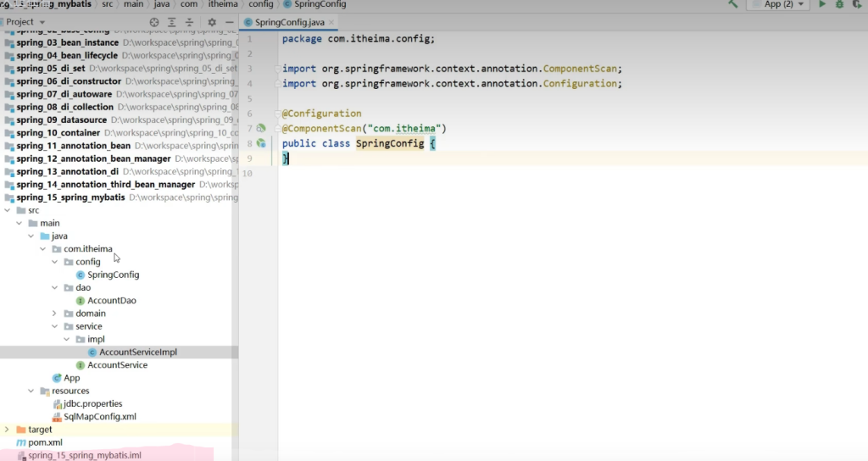Select AccountDao in the project tree
Viewport: 868px width, 461px height.
110,301
